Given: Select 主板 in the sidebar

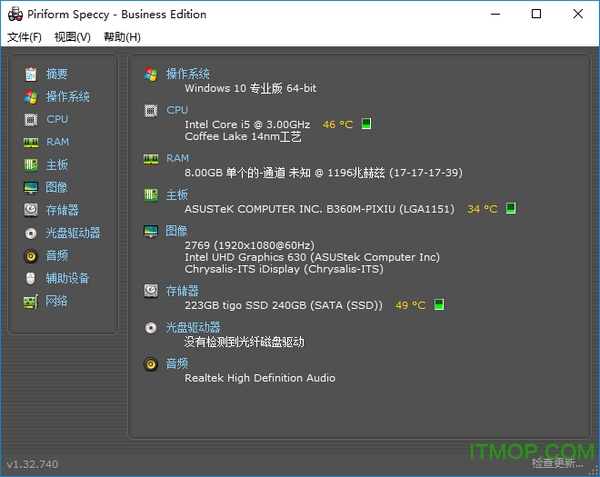Looking at the screenshot, I should coord(57,165).
